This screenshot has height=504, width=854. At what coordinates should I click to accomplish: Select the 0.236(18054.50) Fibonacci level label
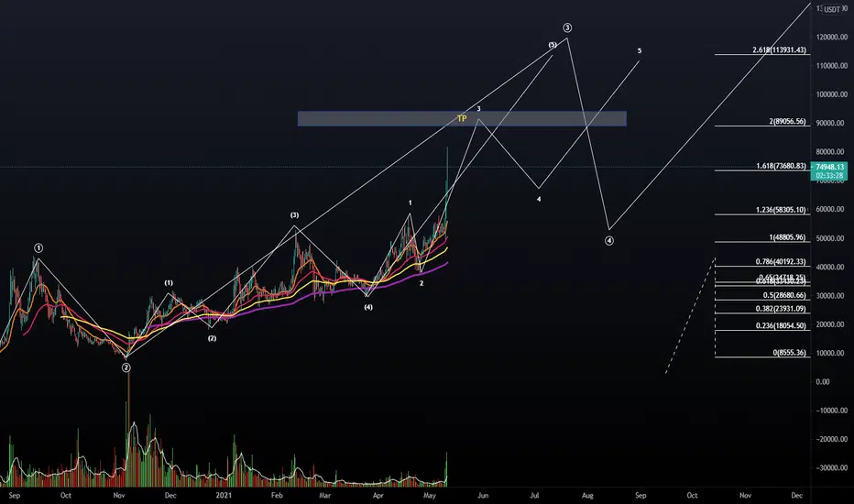pyautogui.click(x=781, y=325)
